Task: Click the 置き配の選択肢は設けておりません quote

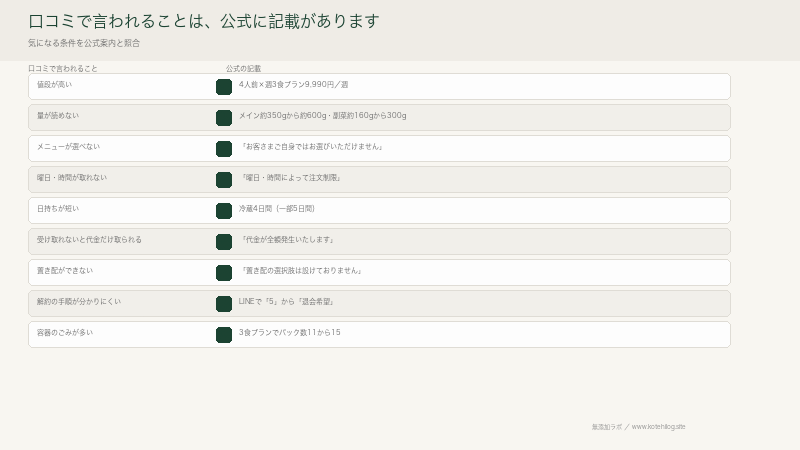Action: point(301,271)
